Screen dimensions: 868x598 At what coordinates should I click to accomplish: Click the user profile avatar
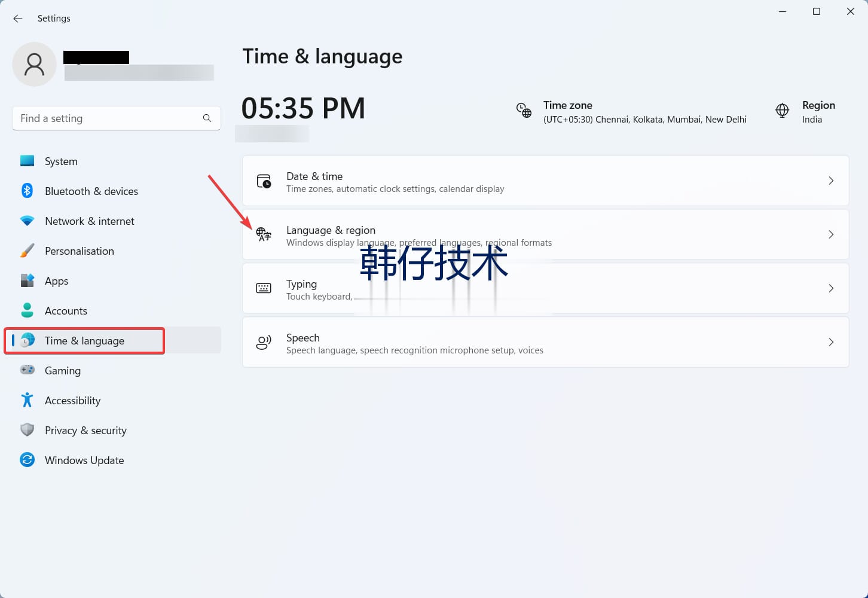tap(34, 64)
